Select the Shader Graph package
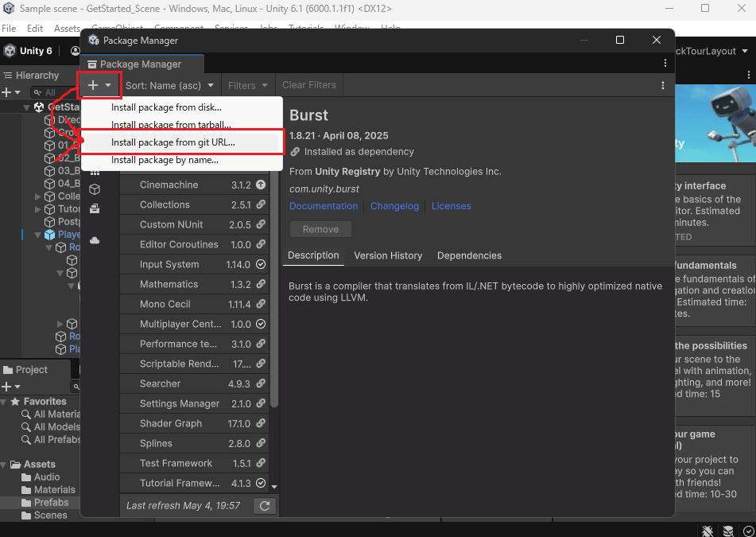 pos(194,423)
